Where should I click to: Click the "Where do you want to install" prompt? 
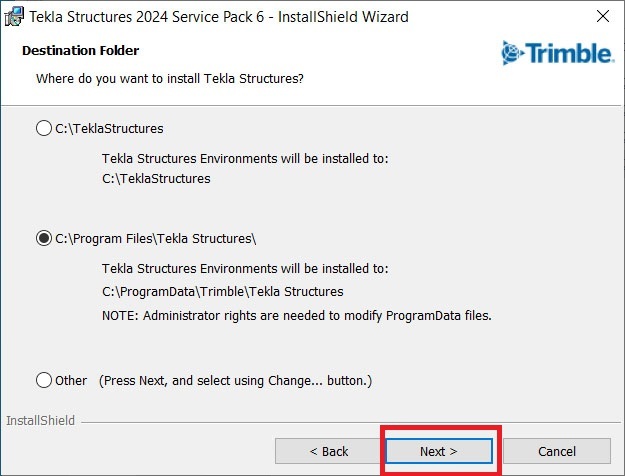[169, 77]
